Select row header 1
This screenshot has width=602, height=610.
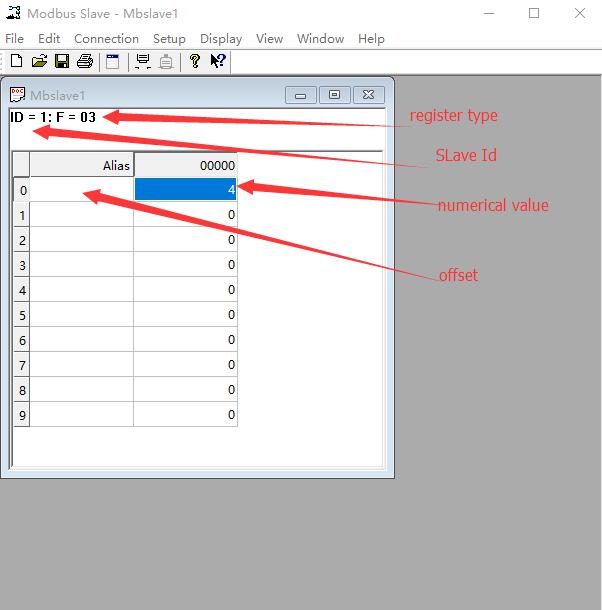click(22, 215)
